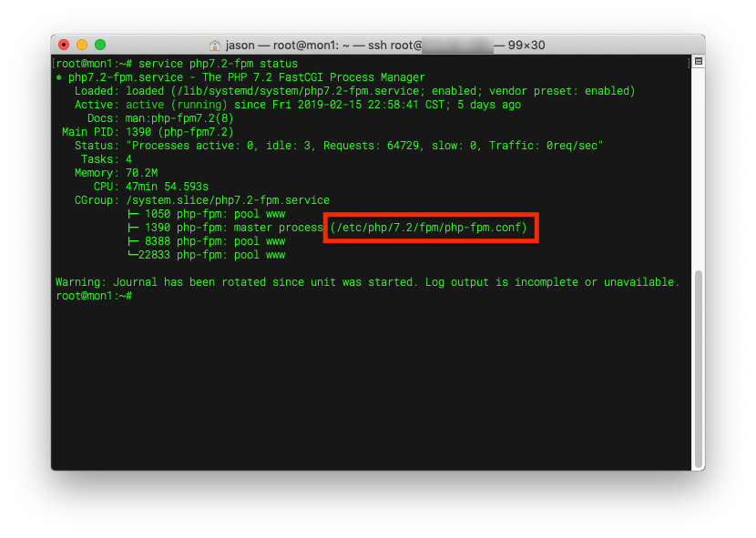This screenshot has width=756, height=538.
Task: Click the process row "22833 php-fpm: pool www"
Action: [207, 255]
